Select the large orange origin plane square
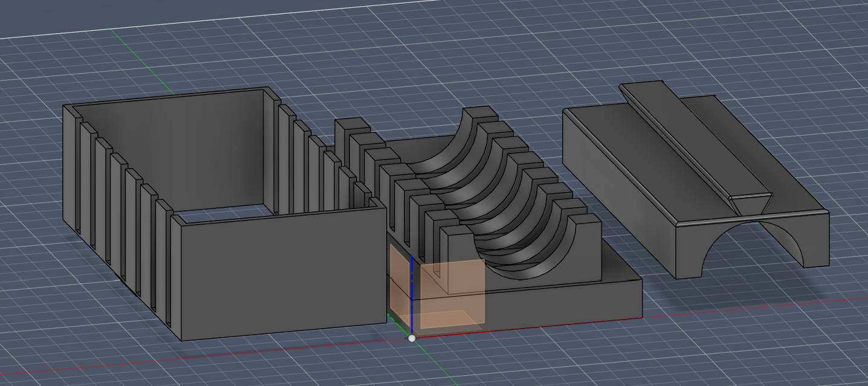Image resolution: width=868 pixels, height=386 pixels. [453, 294]
